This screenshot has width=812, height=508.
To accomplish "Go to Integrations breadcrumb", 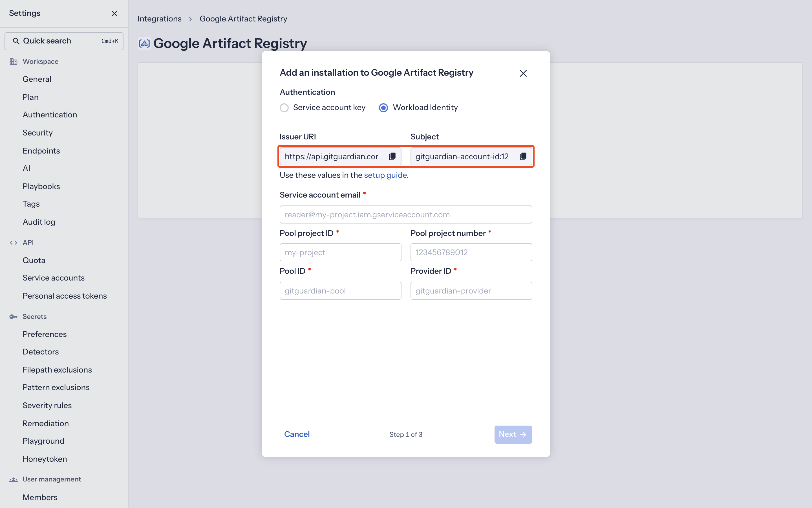I will click(x=159, y=19).
